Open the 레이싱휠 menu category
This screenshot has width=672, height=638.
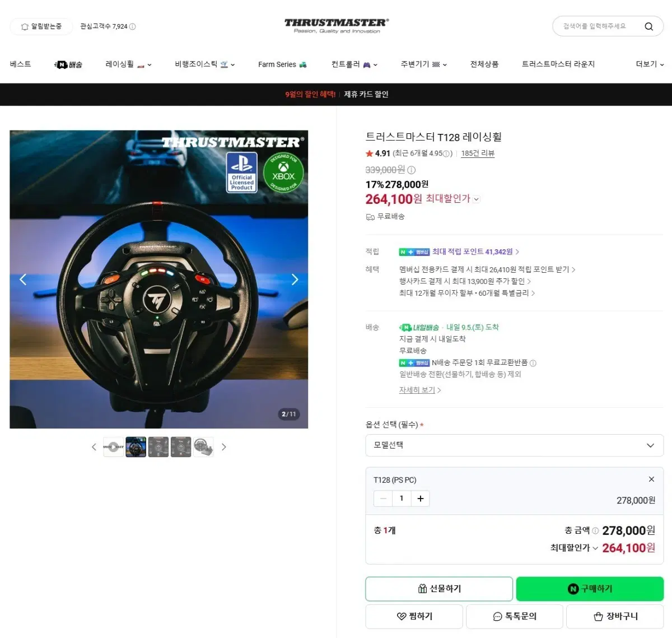coord(128,64)
